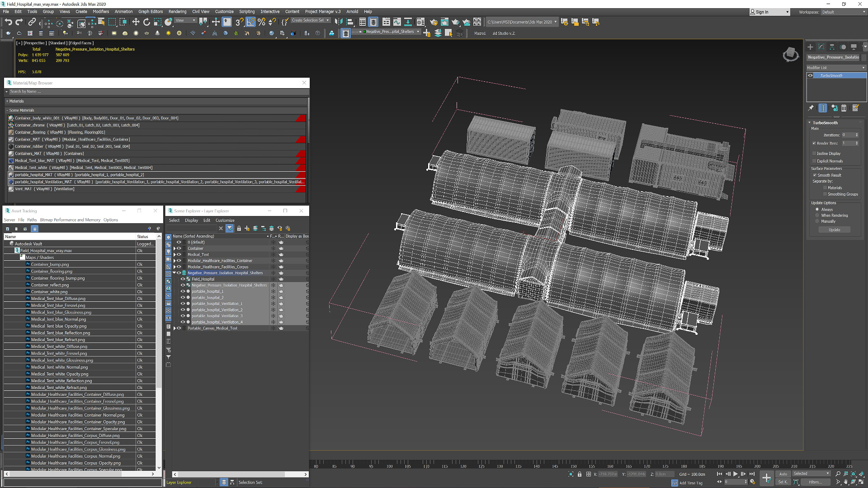Click Make Unique modifier icon
The image size is (868, 488).
(834, 108)
